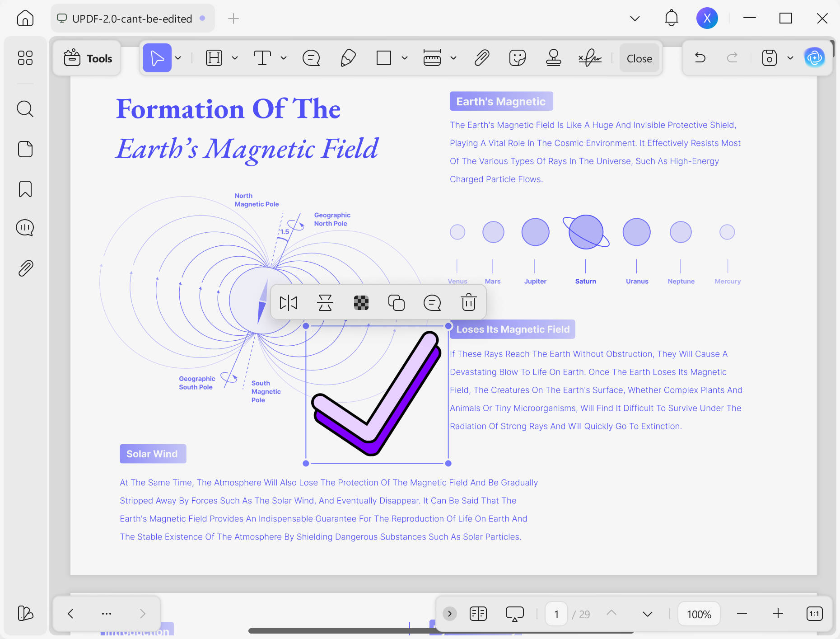The image size is (840, 639).
Task: Expand the Text tool dropdown
Action: coord(284,58)
